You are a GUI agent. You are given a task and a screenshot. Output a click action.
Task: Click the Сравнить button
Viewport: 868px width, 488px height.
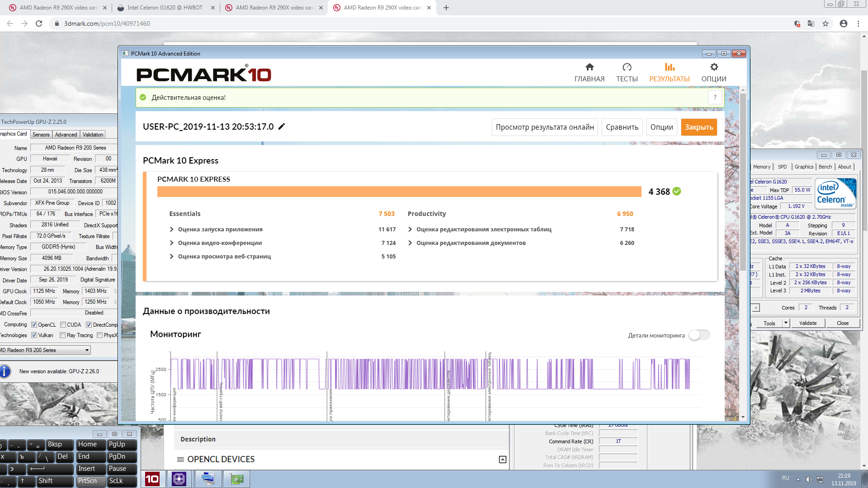pyautogui.click(x=622, y=127)
